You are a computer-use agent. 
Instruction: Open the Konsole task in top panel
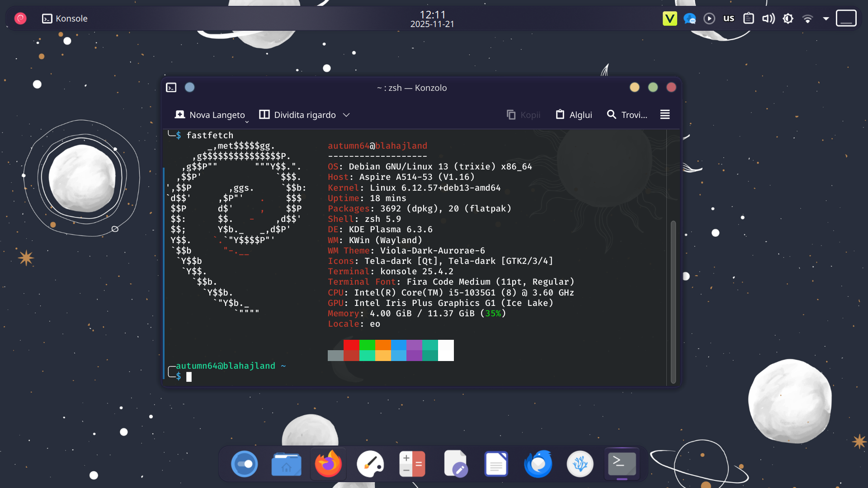pyautogui.click(x=65, y=19)
